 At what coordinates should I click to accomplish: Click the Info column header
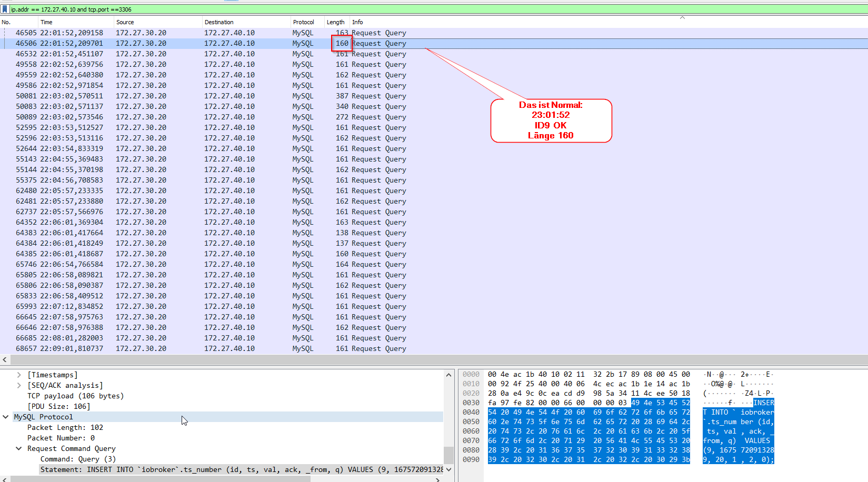[x=608, y=22]
